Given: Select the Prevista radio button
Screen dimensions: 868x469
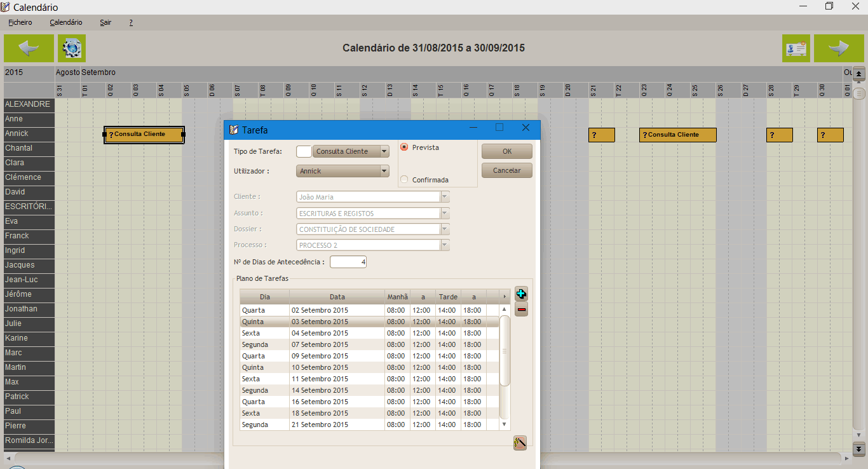Looking at the screenshot, I should click(404, 147).
